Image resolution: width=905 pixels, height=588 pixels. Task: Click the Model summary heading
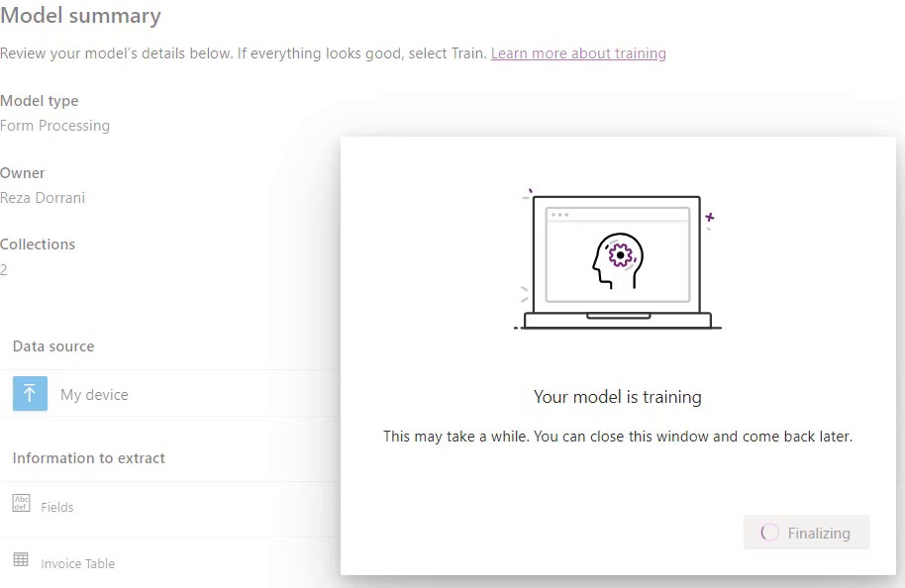tap(81, 16)
